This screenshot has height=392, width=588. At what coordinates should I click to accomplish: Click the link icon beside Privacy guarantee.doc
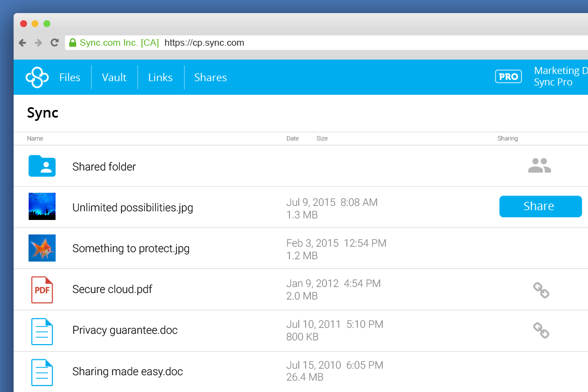[x=541, y=330]
